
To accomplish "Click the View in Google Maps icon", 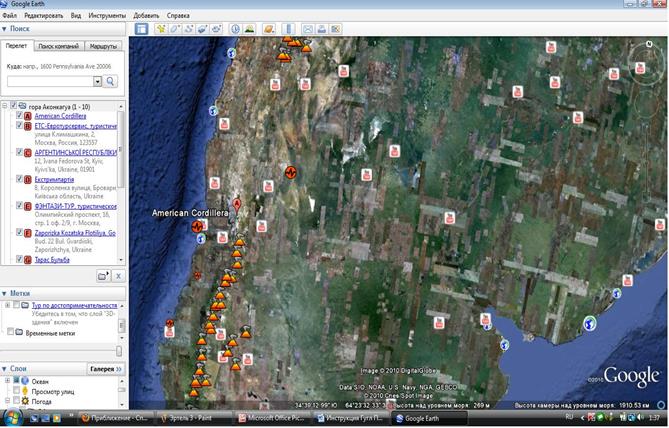I will 335,29.
